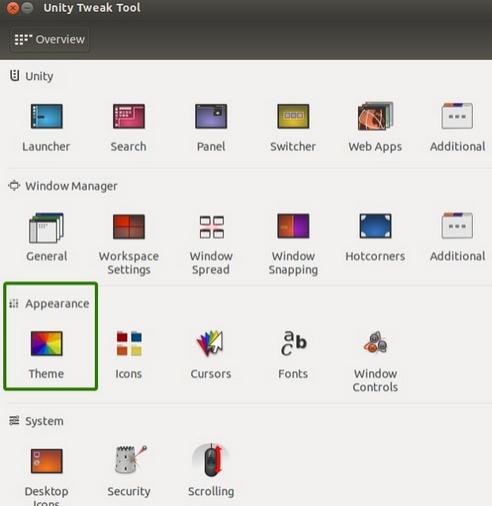Open the Hotcorners icon
Viewport: 492px width, 506px height.
375,226
